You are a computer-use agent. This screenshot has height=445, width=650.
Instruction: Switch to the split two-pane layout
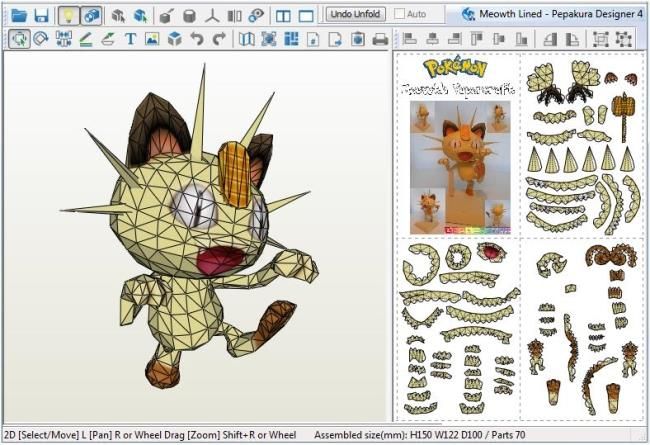coord(283,16)
